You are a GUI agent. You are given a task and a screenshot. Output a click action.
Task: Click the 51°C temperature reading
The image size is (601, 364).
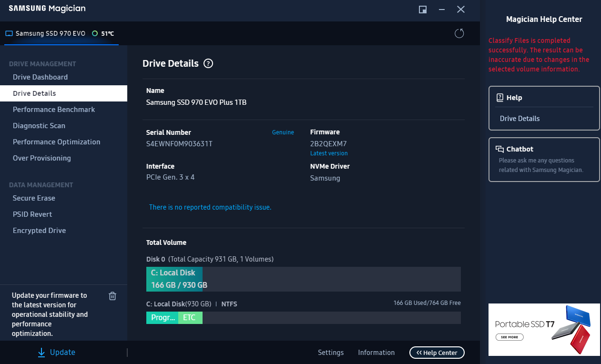coord(108,33)
